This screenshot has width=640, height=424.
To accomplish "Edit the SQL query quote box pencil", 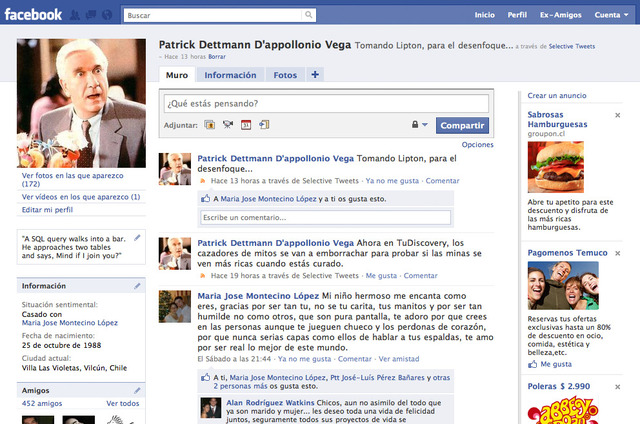I will coord(137,238).
